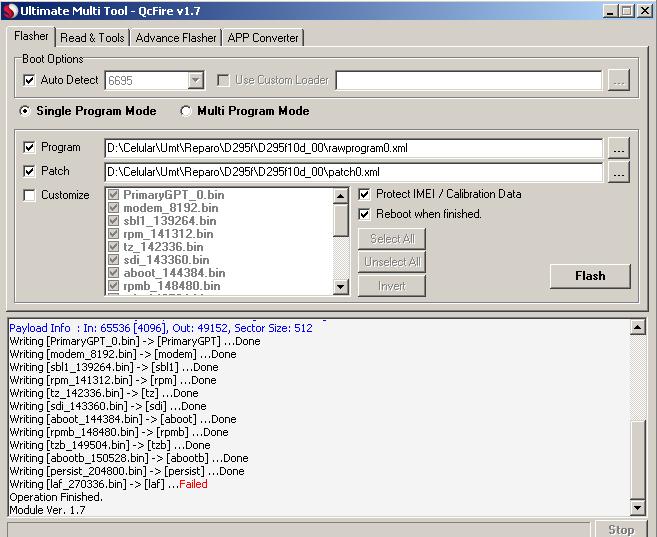Toggle PrimaryGPT_0.bin partition checkbox
Viewport: 657px width, 537px height.
(113, 194)
